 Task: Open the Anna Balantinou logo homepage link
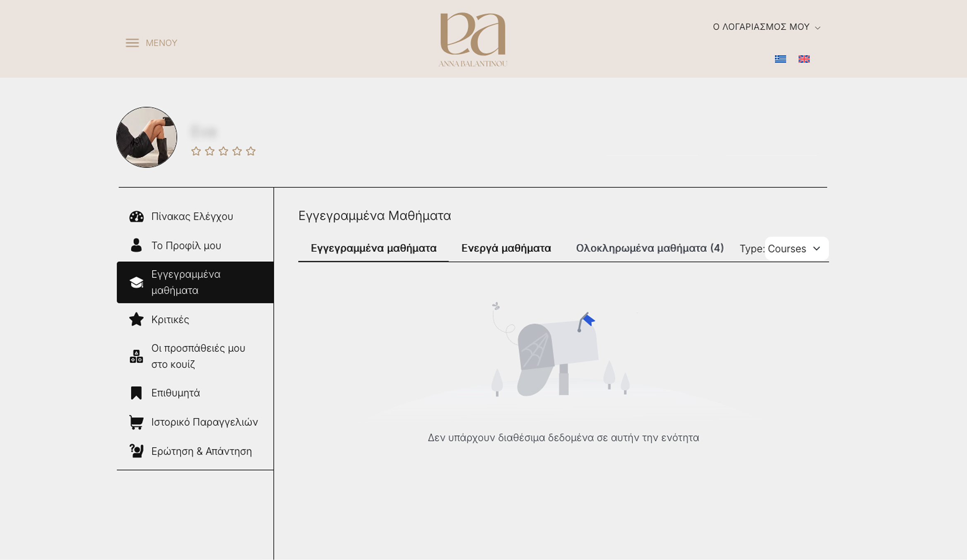[x=474, y=39]
